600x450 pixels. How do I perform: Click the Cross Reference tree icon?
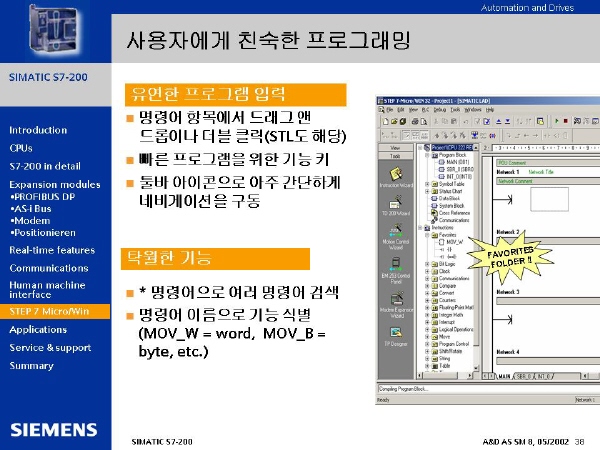[x=434, y=213]
